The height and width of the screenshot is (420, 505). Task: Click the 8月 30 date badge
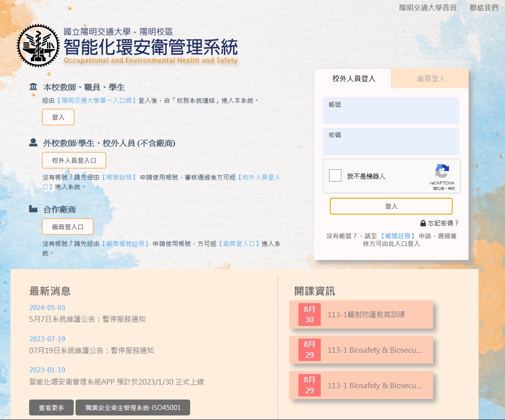309,315
